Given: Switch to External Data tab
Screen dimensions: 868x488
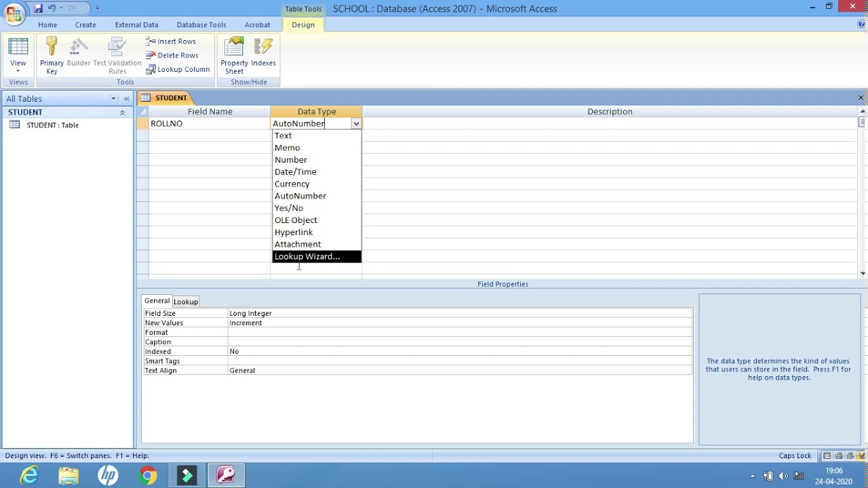Looking at the screenshot, I should (x=136, y=24).
